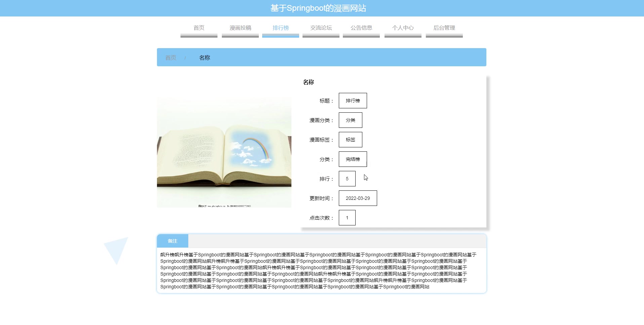This screenshot has width=644, height=325.
Task: Click the 点击次数 counter field
Action: pos(347,217)
